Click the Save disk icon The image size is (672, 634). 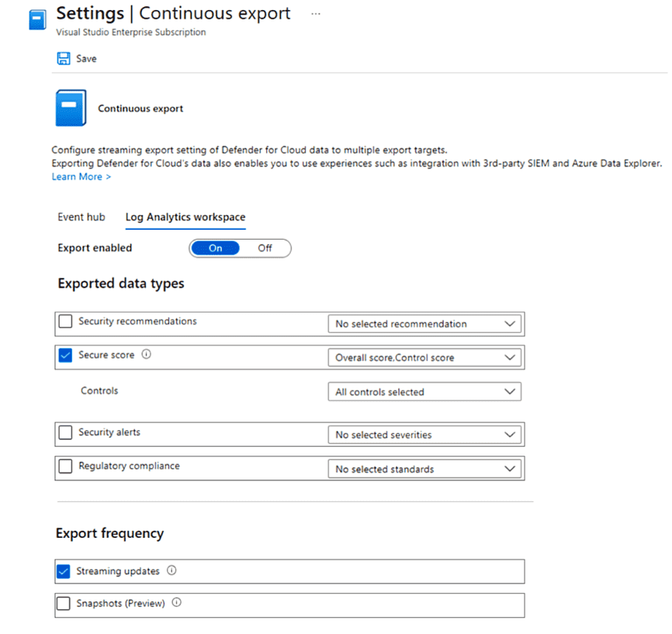click(64, 59)
